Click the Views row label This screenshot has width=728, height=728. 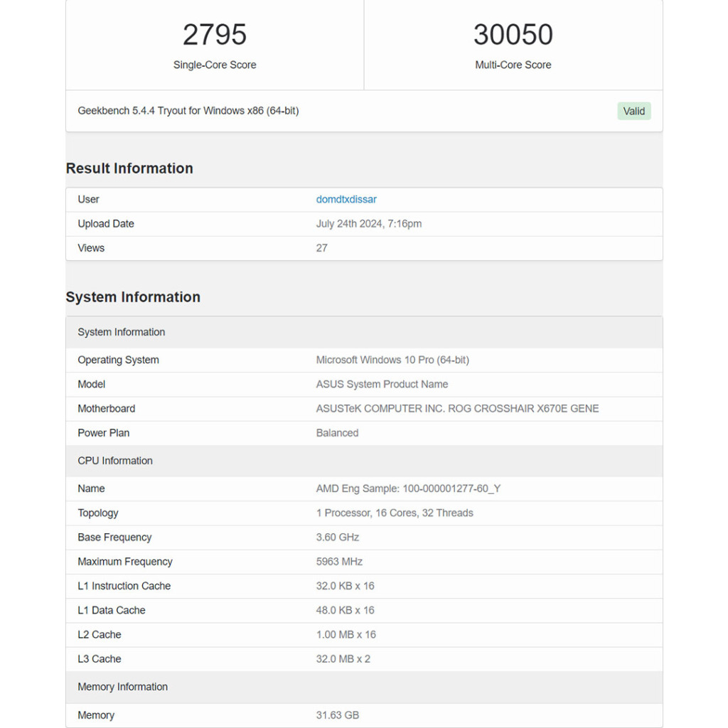[91, 248]
